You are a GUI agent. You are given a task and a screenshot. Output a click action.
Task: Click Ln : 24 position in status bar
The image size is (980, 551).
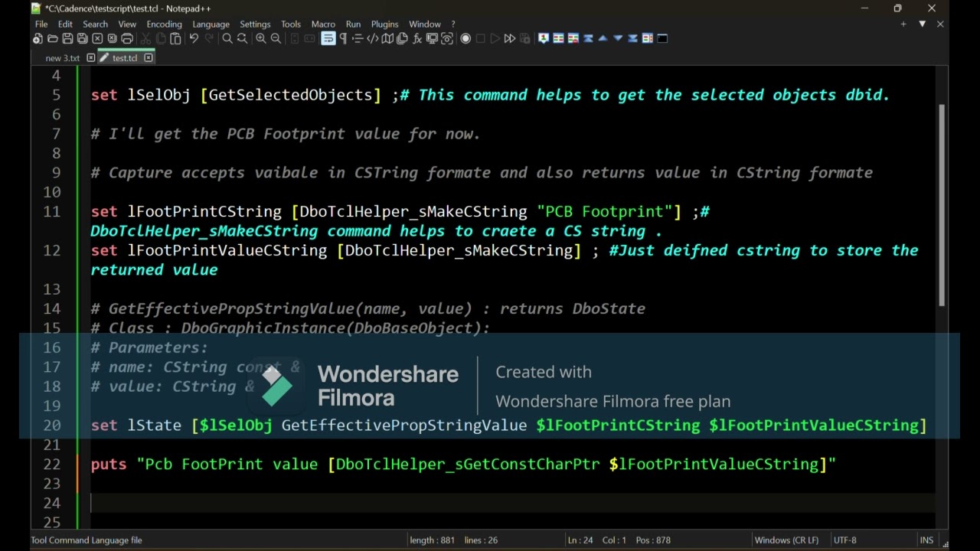[580, 540]
